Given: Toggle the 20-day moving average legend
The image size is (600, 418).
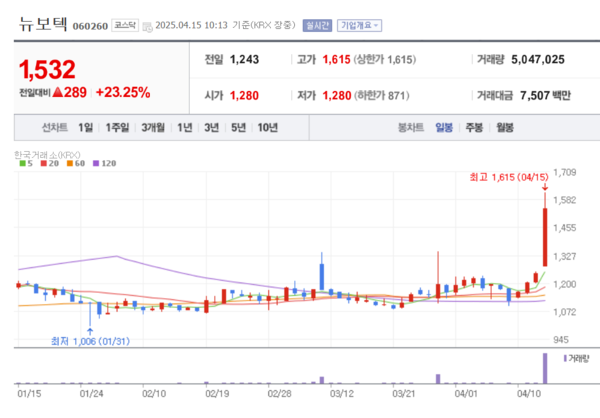Looking at the screenshot, I should pos(49,163).
